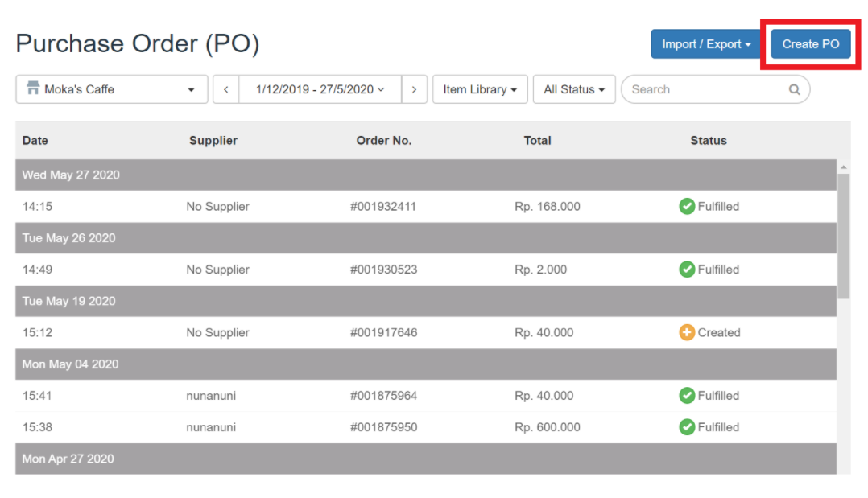Open the search magnifier icon
Image resolution: width=868 pixels, height=498 pixels.
point(794,89)
